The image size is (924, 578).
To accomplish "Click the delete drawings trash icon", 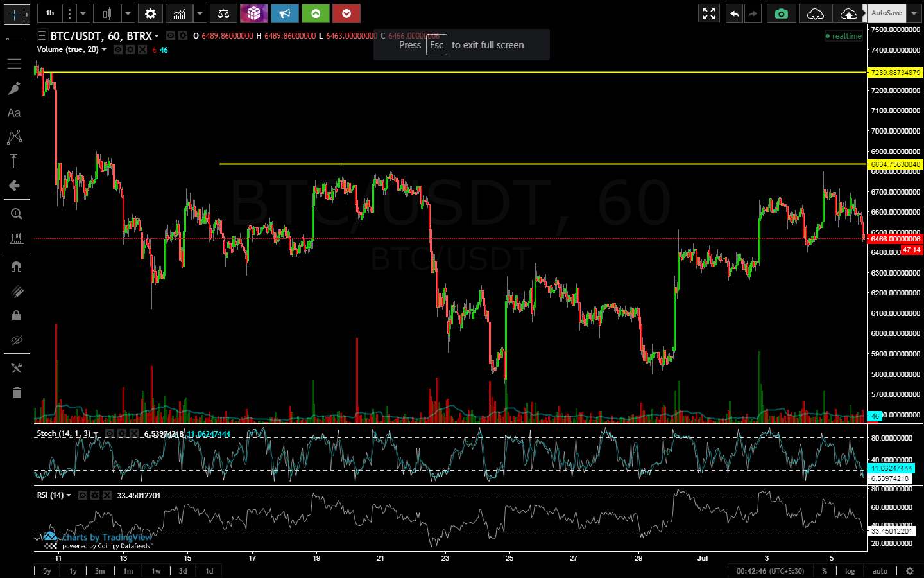I will pyautogui.click(x=17, y=392).
